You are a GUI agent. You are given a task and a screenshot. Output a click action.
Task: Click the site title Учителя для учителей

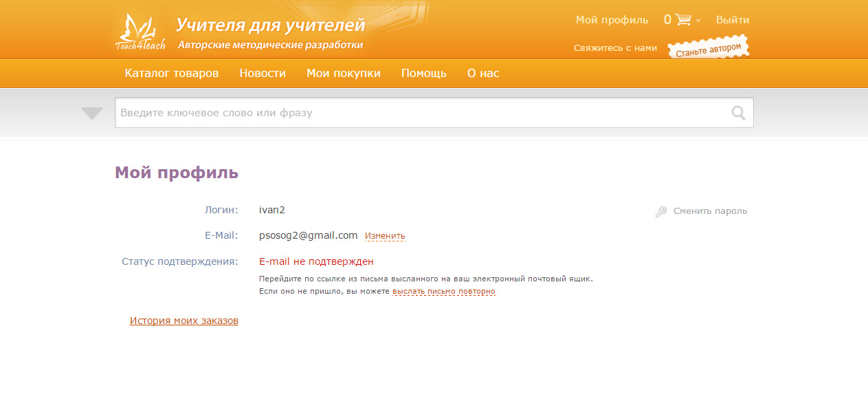(271, 25)
